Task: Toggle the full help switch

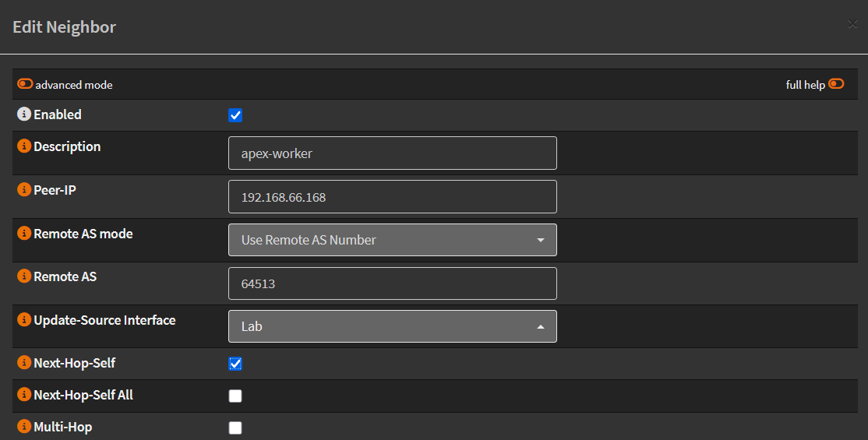Action: point(836,84)
